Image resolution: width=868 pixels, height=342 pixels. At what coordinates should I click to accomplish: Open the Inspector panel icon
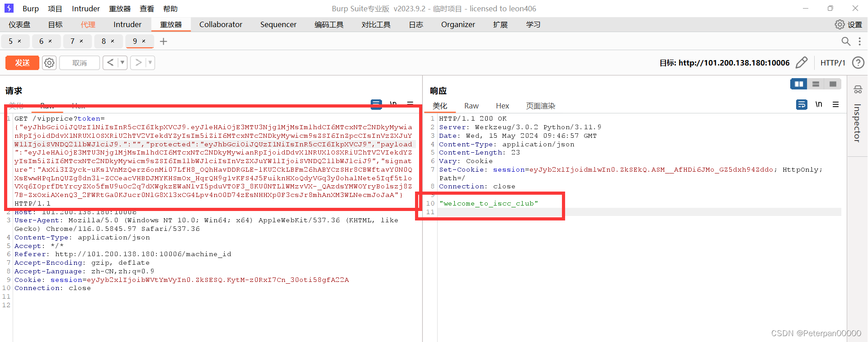858,89
